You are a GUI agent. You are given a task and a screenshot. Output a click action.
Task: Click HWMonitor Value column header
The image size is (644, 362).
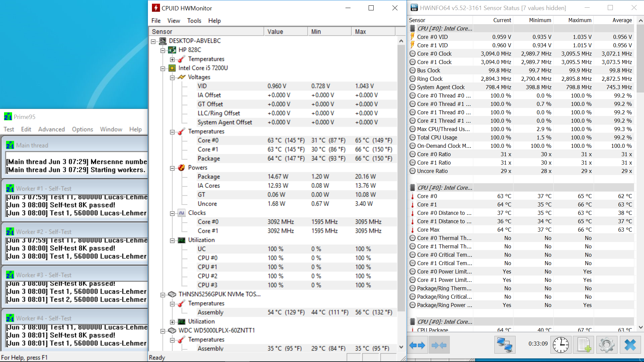click(x=286, y=32)
